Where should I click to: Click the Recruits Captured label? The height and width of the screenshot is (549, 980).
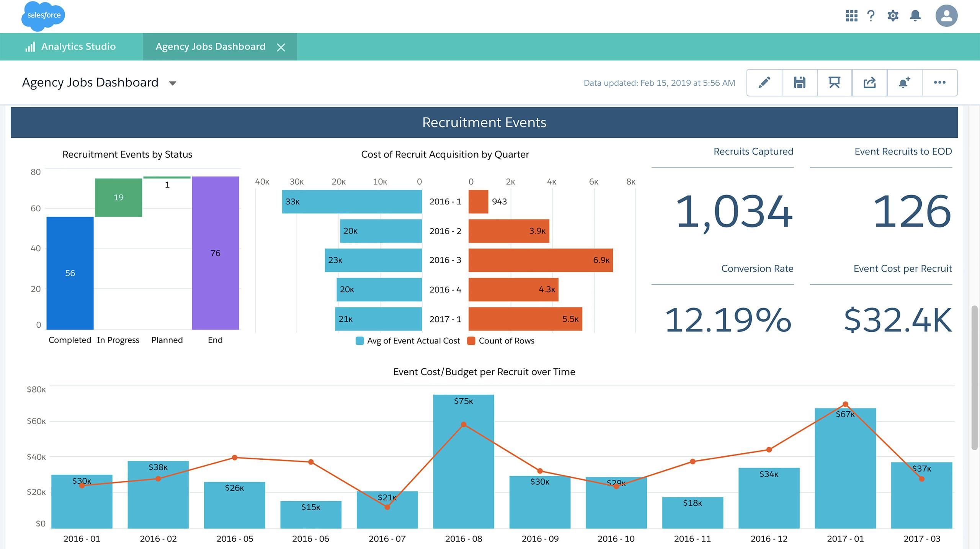click(x=753, y=152)
